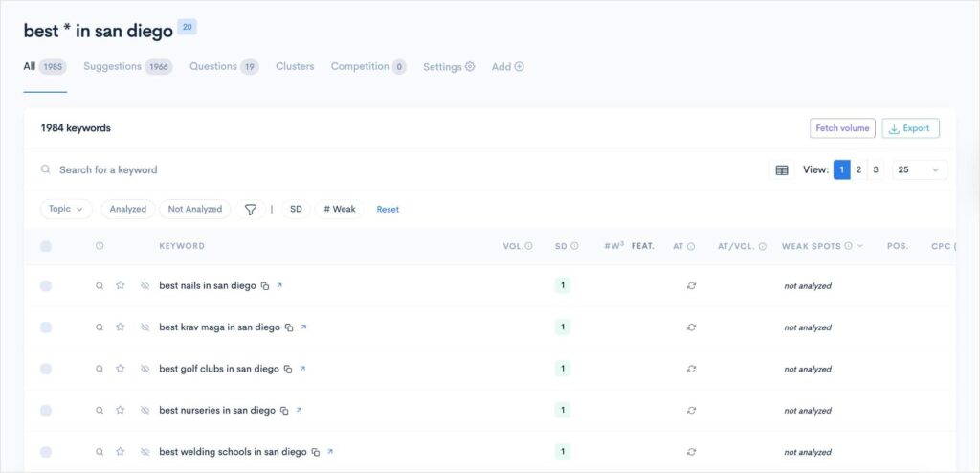Copy best nurseries in san diego keyword
This screenshot has width=980, height=473.
pos(284,411)
